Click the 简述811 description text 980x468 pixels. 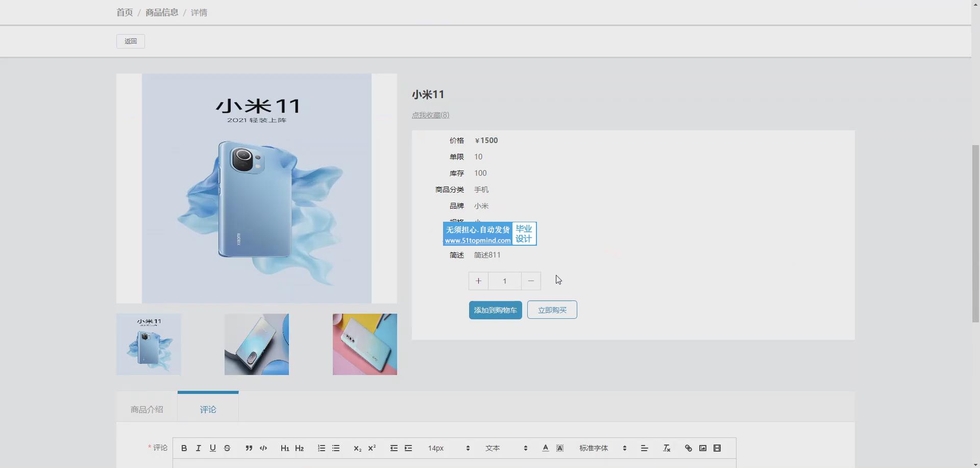(487, 255)
